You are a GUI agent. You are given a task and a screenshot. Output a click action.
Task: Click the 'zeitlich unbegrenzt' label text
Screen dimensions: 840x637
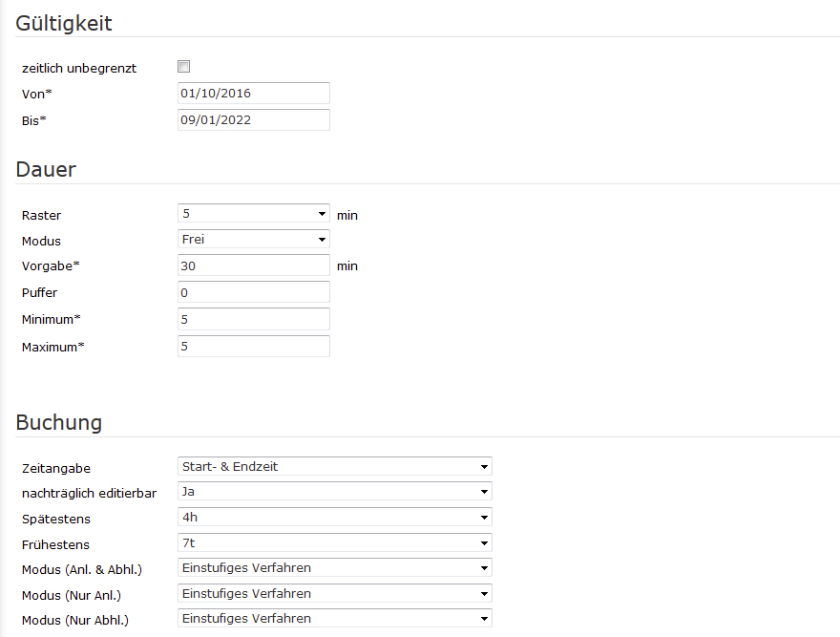(x=79, y=69)
